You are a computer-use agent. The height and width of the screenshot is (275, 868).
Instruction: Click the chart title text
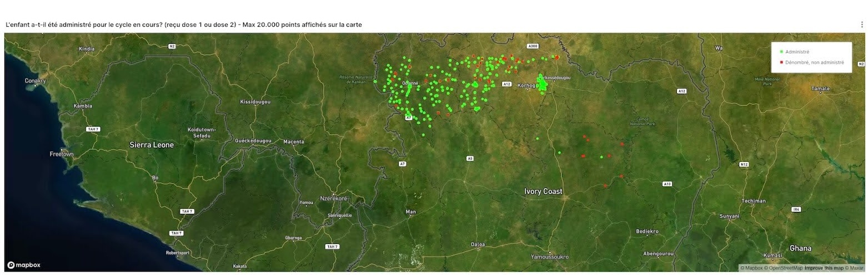click(183, 24)
